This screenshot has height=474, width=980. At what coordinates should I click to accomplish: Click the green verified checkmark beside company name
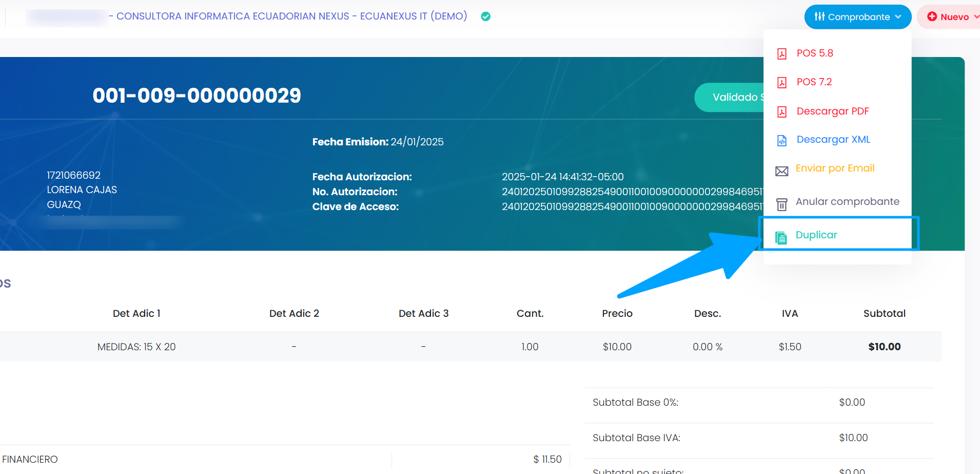coord(485,16)
